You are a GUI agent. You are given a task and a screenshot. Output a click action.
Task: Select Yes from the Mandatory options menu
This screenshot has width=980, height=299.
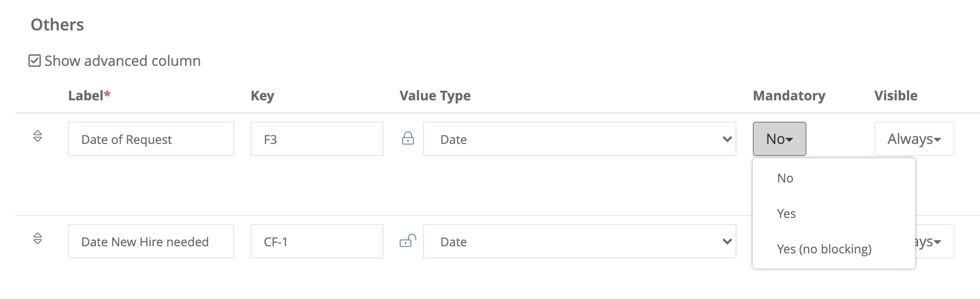coord(786,213)
